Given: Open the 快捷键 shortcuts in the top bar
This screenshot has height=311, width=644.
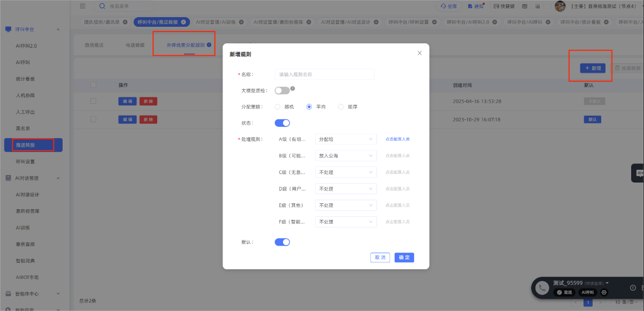Looking at the screenshot, I should pyautogui.click(x=505, y=6).
